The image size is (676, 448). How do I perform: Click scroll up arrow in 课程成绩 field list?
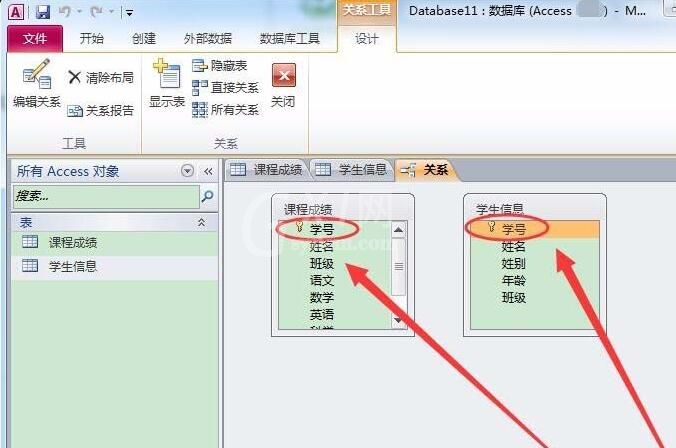click(x=398, y=230)
